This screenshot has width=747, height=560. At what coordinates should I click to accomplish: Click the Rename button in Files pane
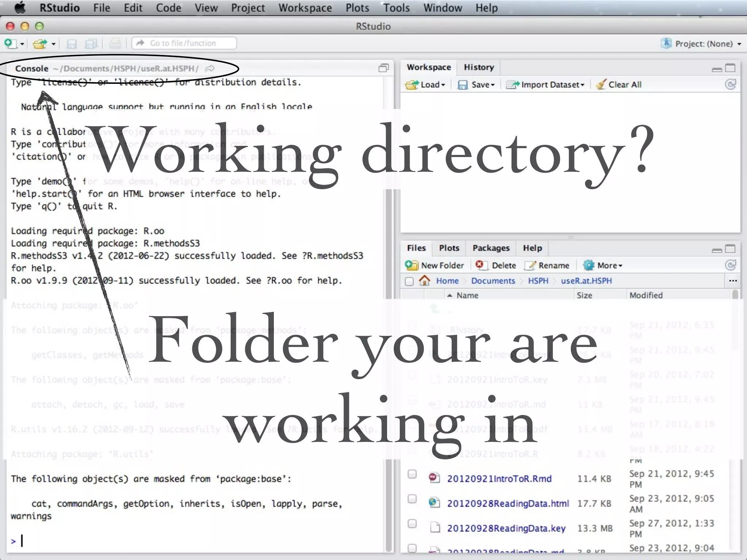click(547, 265)
